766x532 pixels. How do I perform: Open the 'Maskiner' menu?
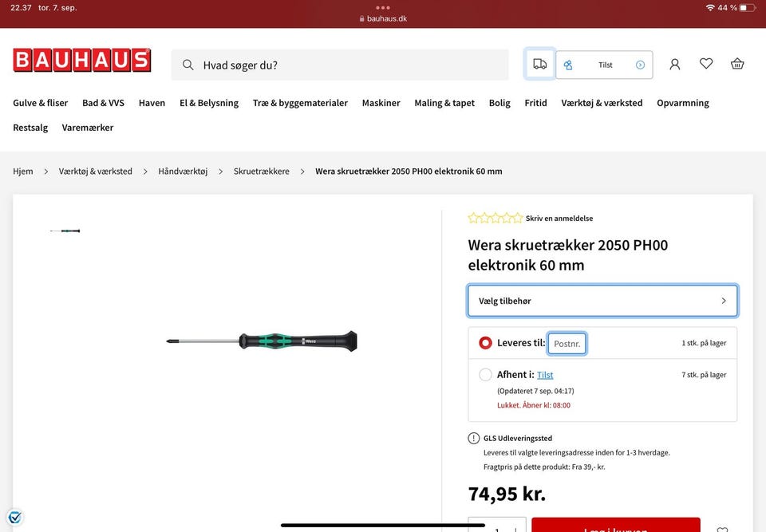381,103
